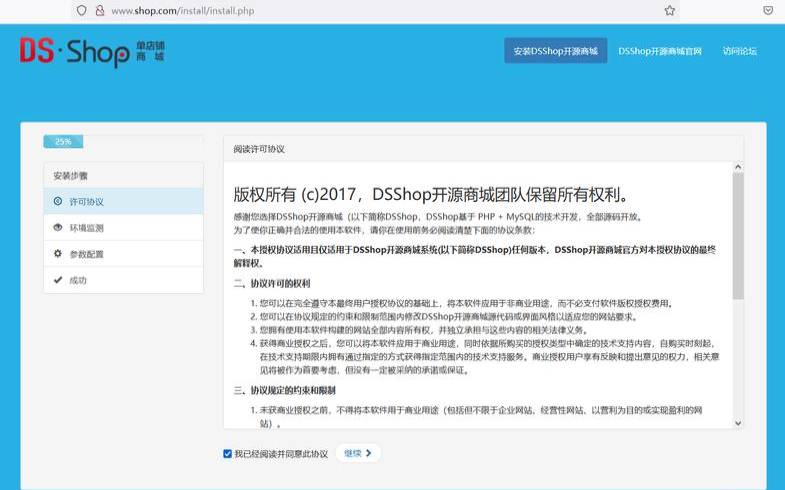Click the 二、协议许可的权利 heading
This screenshot has width=785, height=490.
[272, 283]
